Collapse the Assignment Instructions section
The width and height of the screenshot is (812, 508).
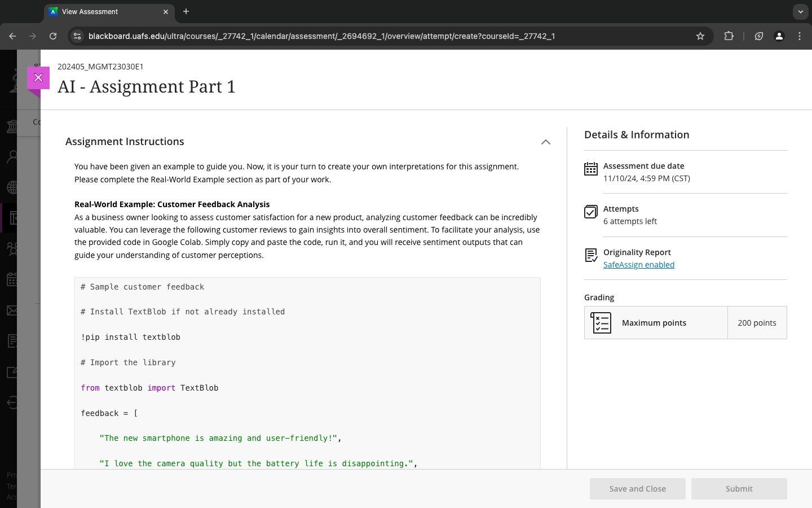[x=545, y=142]
